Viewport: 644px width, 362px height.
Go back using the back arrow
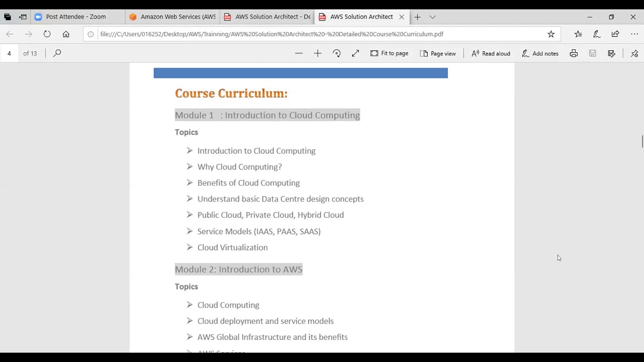[x=10, y=34]
